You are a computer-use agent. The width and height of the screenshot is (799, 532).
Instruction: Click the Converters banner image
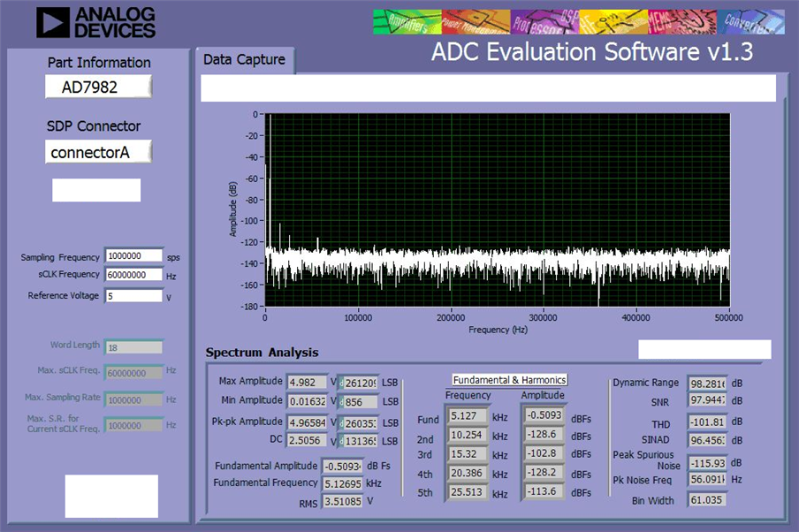750,22
